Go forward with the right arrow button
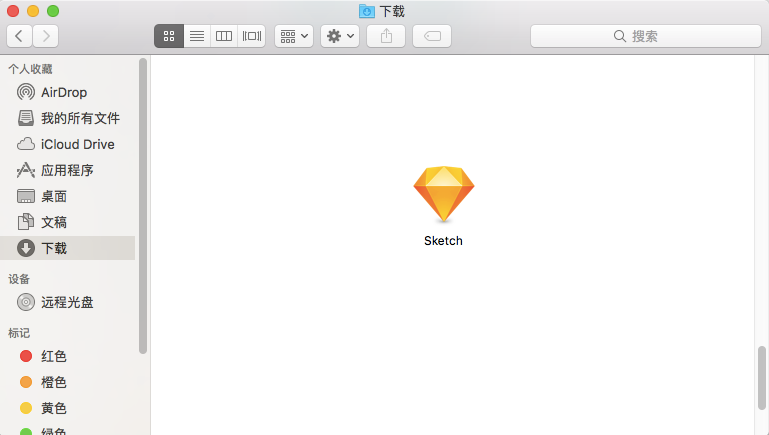The width and height of the screenshot is (769, 435). [x=46, y=36]
